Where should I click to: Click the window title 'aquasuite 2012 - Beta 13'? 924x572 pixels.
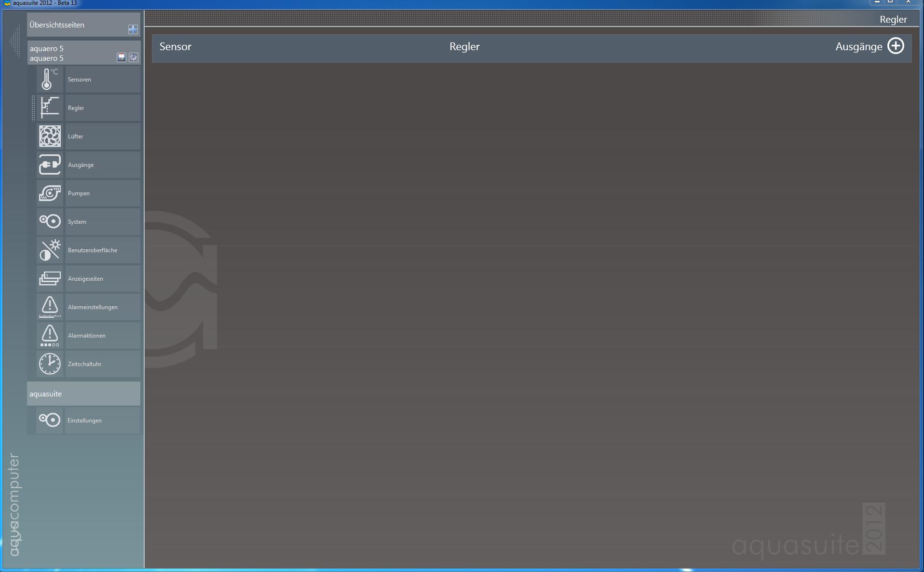point(45,3)
